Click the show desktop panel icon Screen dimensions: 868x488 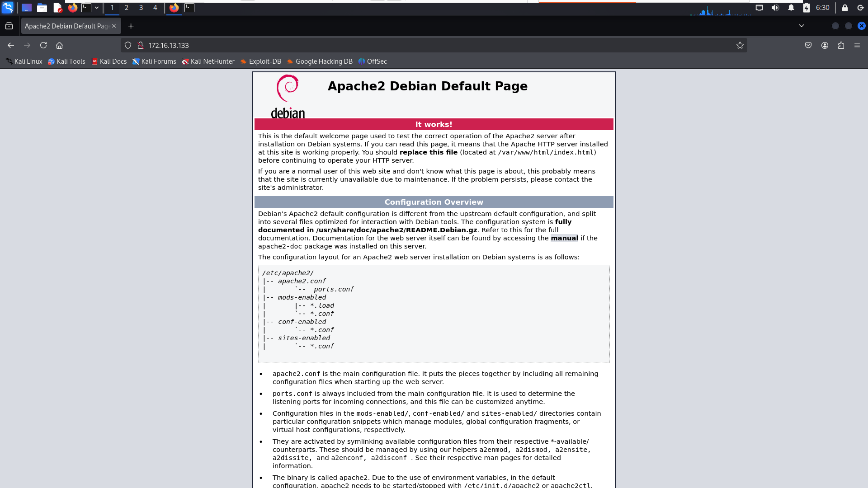(x=27, y=8)
